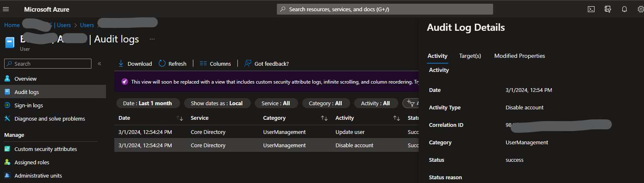Focus the global search resources box

tap(385, 9)
